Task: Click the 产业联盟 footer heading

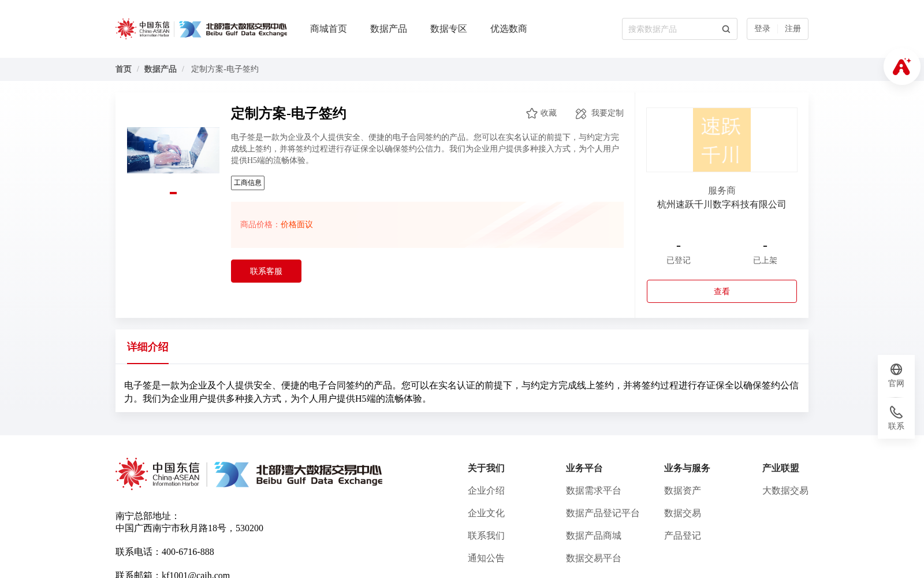Action: tap(781, 468)
